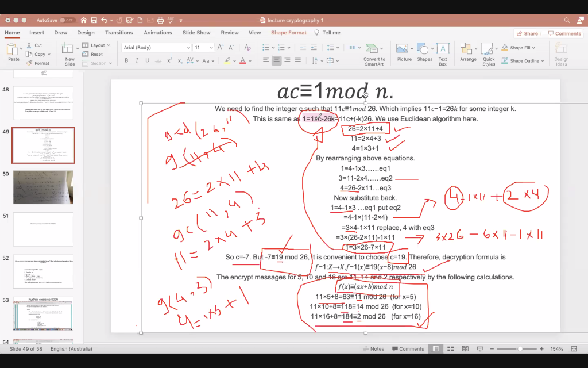
Task: Justify text alignment
Action: tap(298, 61)
